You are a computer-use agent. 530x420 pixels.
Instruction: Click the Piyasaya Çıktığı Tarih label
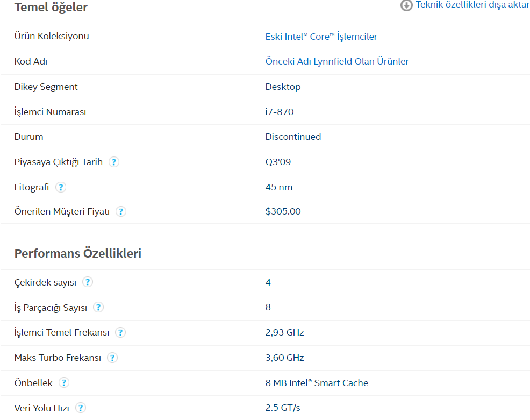pyautogui.click(x=59, y=162)
